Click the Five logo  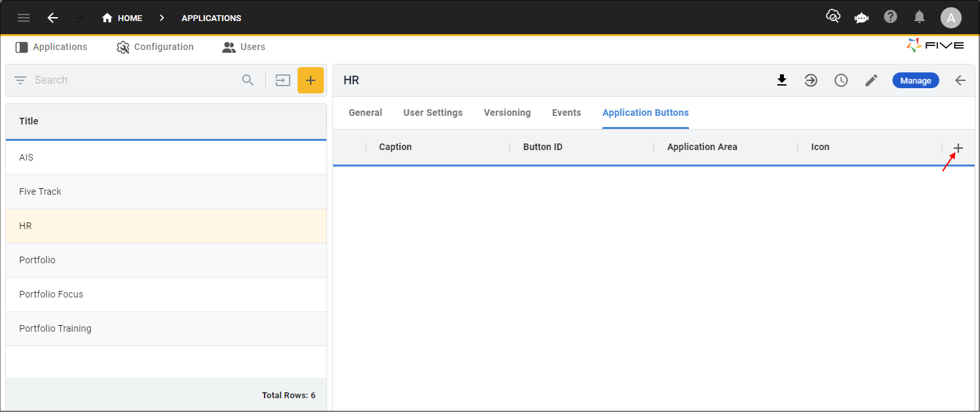point(935,45)
